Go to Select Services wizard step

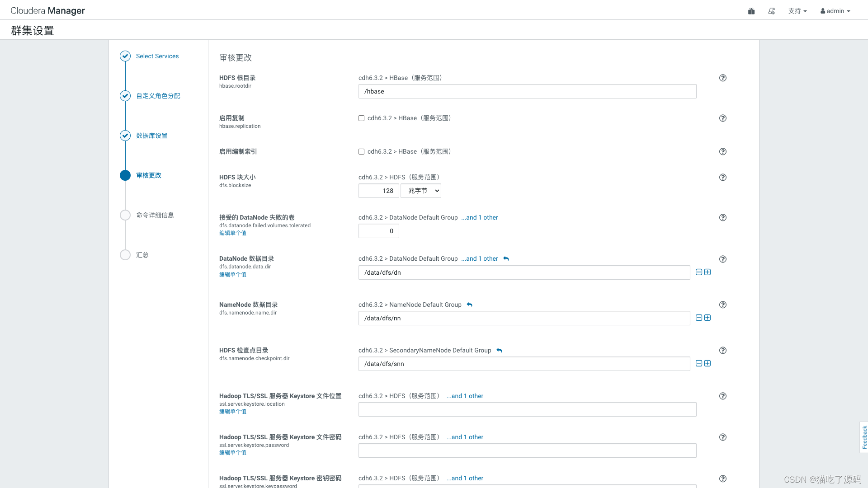click(157, 56)
